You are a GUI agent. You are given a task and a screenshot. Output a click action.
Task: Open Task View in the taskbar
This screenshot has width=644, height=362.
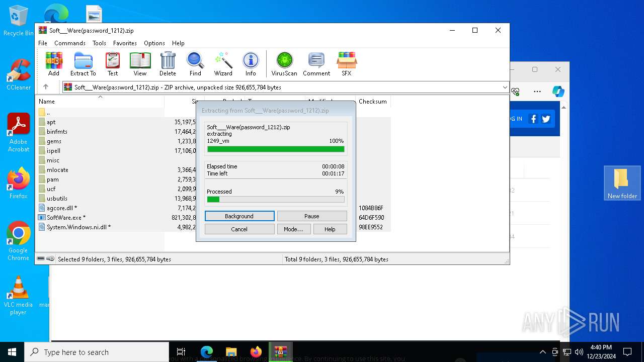coord(182,352)
